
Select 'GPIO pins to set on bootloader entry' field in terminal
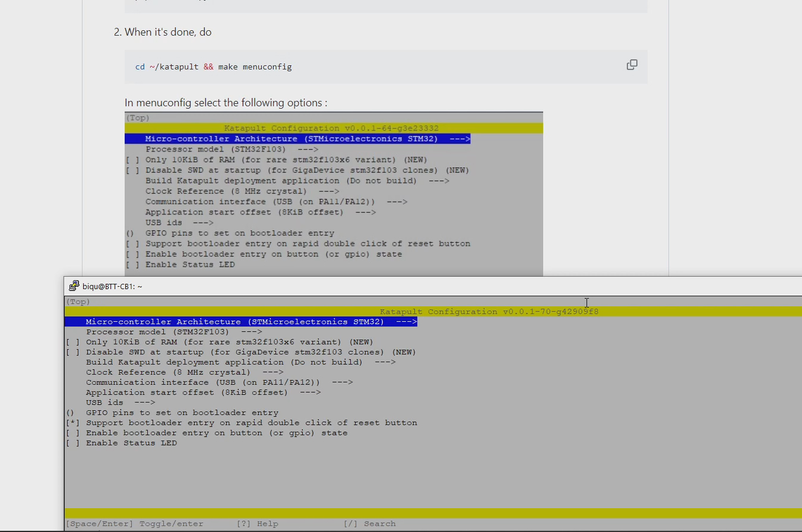click(182, 413)
